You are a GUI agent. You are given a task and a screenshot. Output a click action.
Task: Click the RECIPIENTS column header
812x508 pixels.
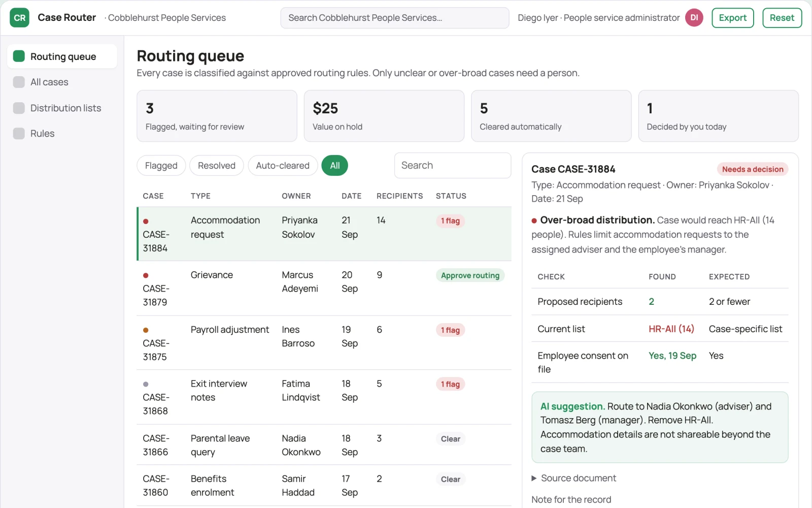[399, 196]
